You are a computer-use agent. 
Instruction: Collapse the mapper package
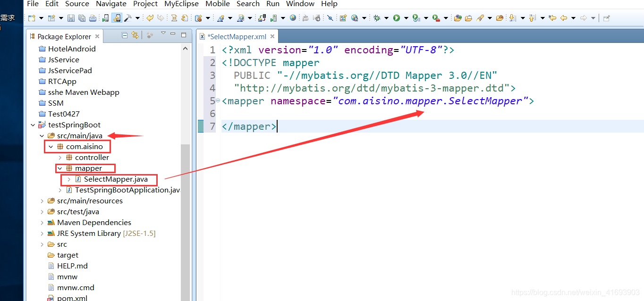pyautogui.click(x=59, y=168)
